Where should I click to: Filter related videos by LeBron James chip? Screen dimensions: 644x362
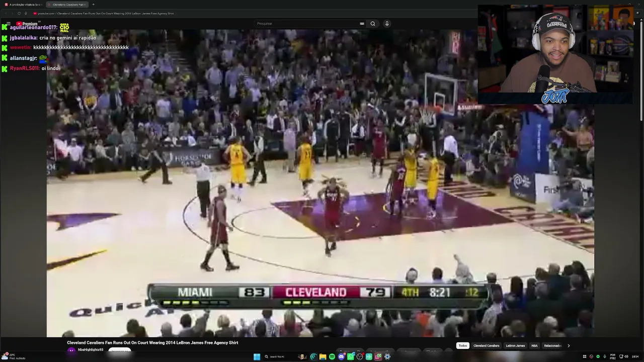pos(515,346)
